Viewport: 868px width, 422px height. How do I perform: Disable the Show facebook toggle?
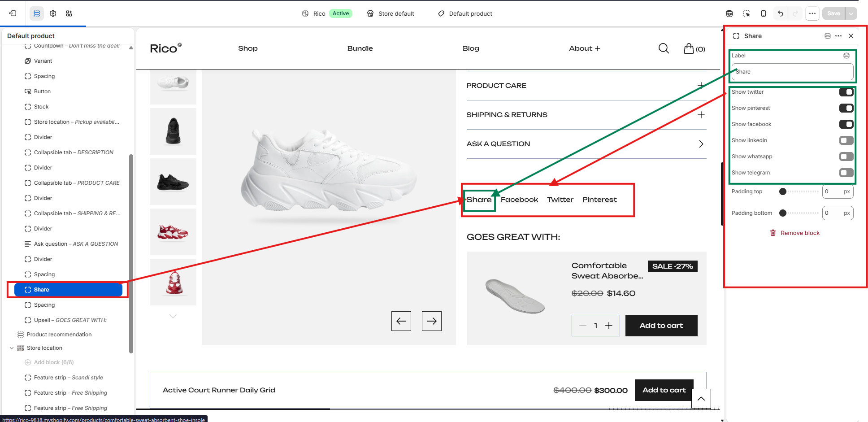coord(846,124)
